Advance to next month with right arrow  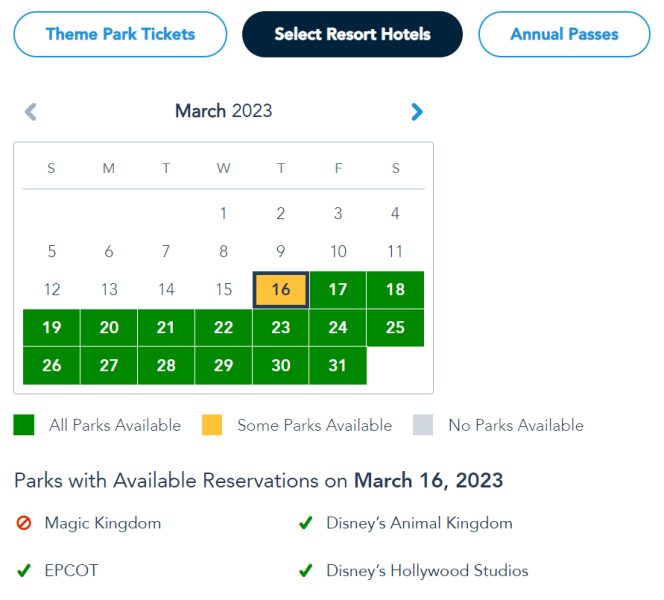point(417,112)
